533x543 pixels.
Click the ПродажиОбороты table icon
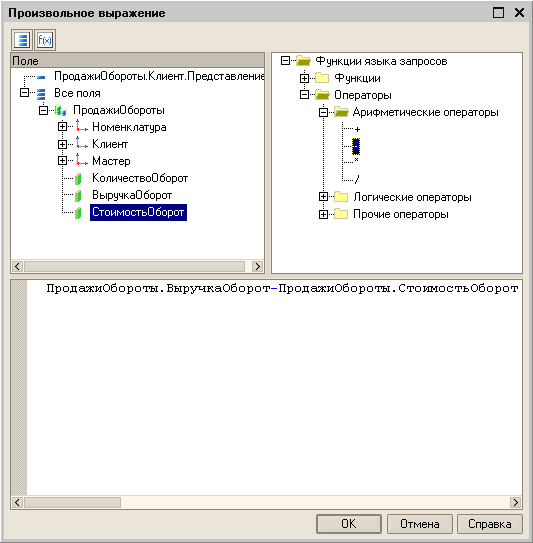point(60,110)
